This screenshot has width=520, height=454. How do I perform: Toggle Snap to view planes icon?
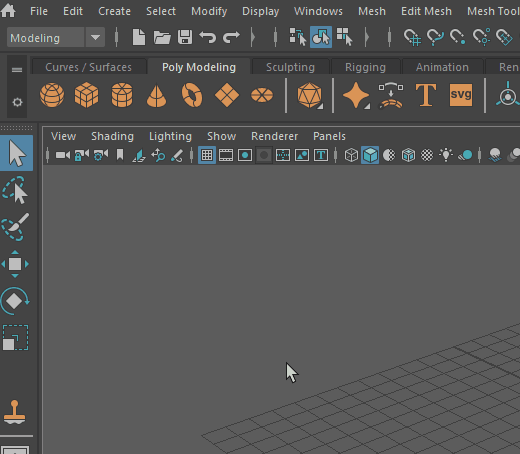click(504, 37)
